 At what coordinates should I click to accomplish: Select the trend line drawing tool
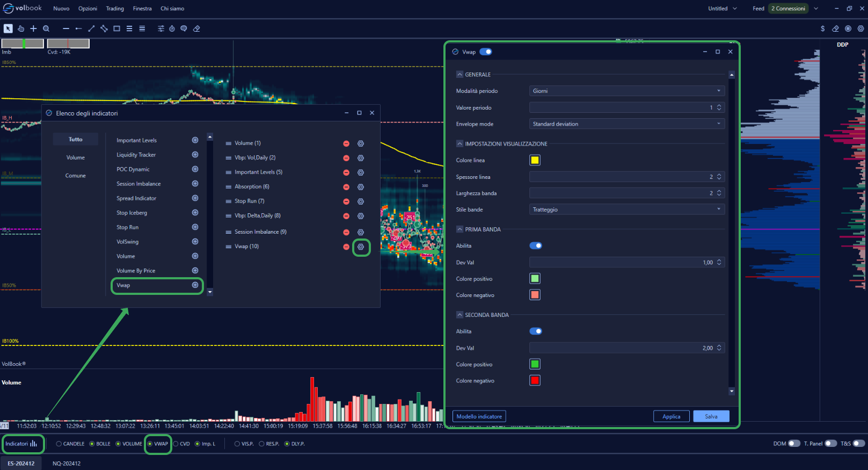pos(91,28)
